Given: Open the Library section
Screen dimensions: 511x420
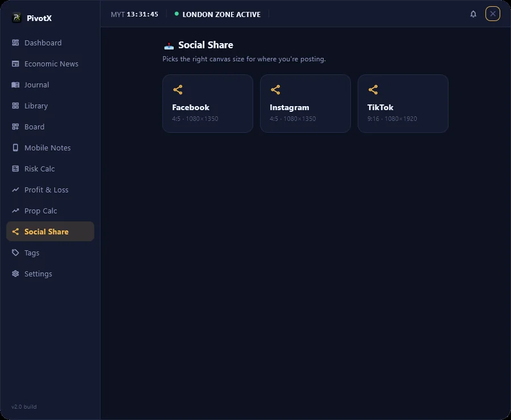Looking at the screenshot, I should tap(50, 106).
